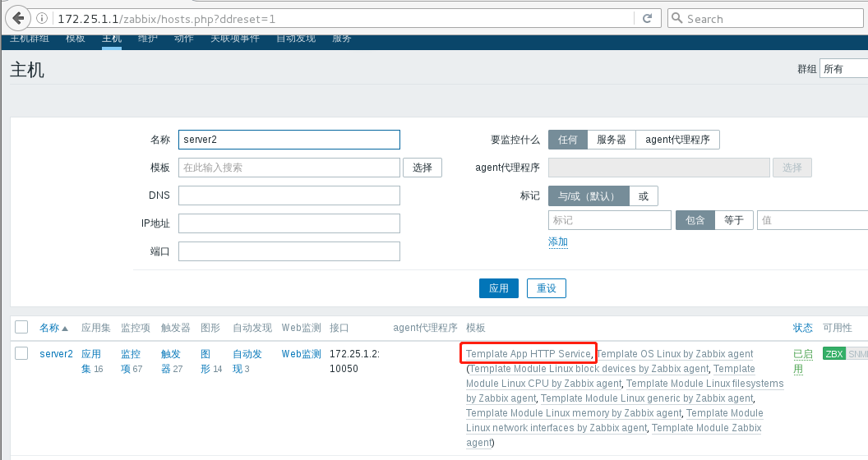Click the 端口 input field
This screenshot has height=460, width=868.
click(x=289, y=251)
